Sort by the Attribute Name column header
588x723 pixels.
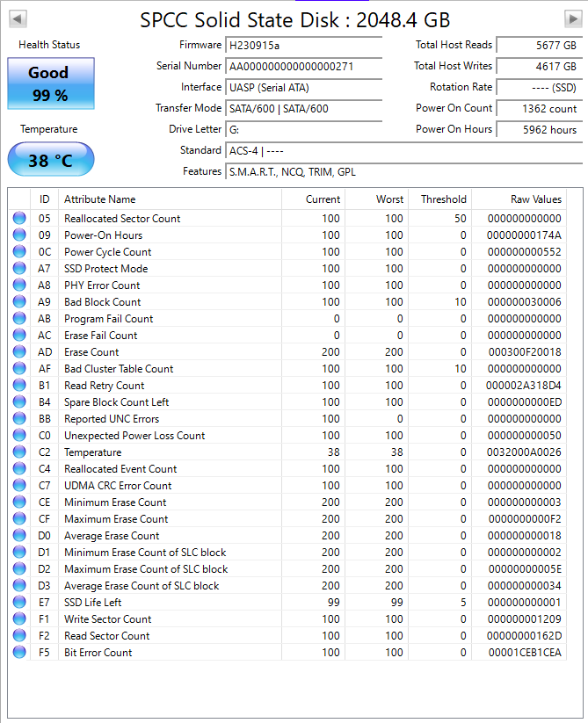[99, 199]
